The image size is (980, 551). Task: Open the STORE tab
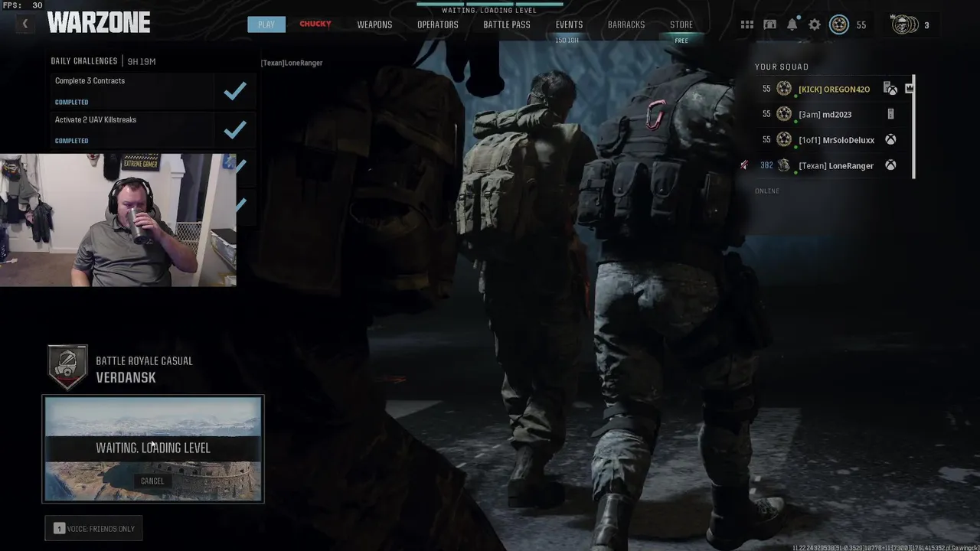pyautogui.click(x=681, y=24)
